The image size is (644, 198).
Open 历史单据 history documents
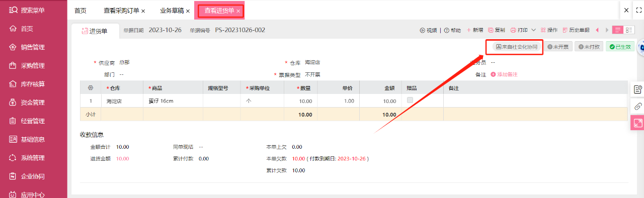pyautogui.click(x=576, y=30)
